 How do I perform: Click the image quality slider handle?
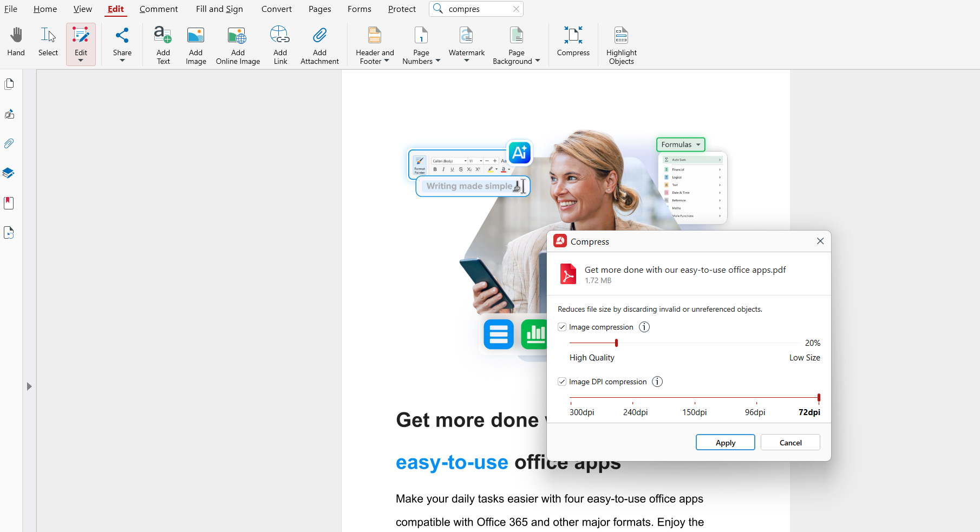point(616,343)
